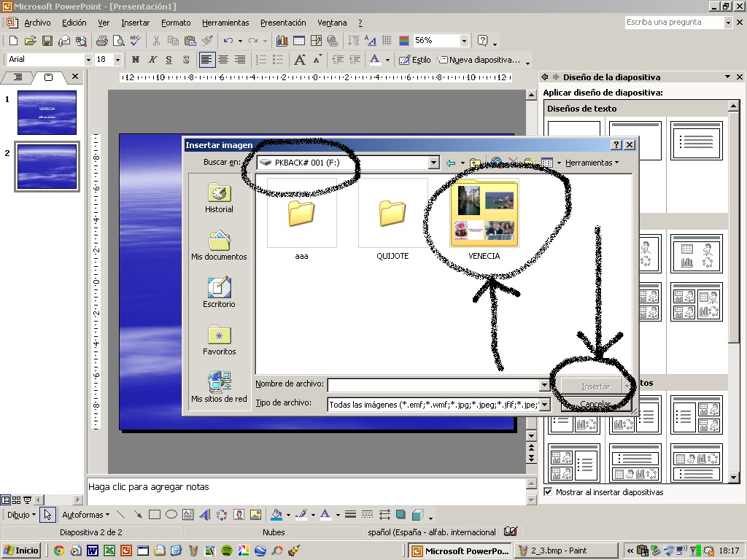
Task: Open the Presentación menu
Action: (283, 23)
